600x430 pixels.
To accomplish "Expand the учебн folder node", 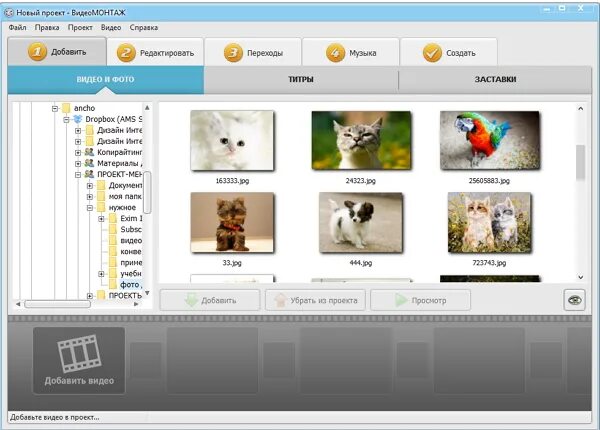I will click(x=101, y=274).
